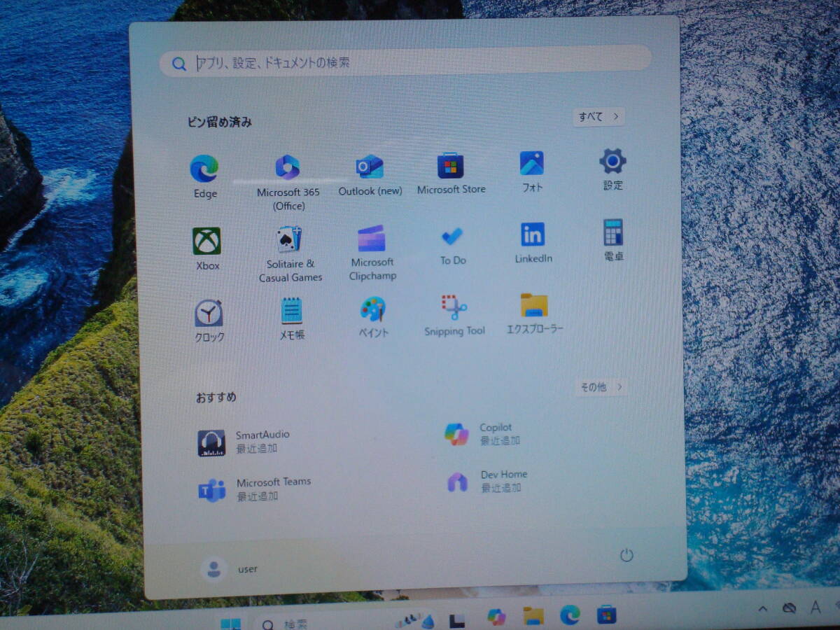Open Copilot from the taskbar
Image resolution: width=840 pixels, height=630 pixels.
coord(496,617)
